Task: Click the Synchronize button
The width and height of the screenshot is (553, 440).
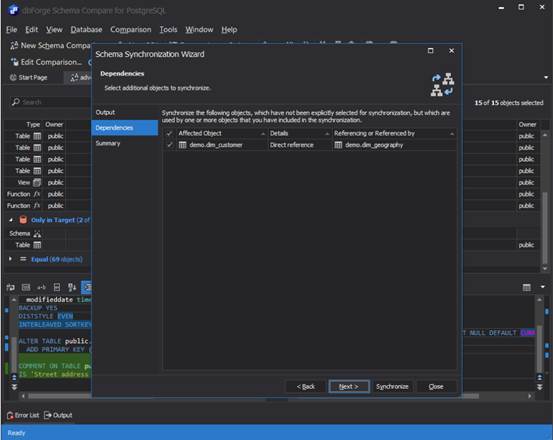Action: [x=392, y=386]
